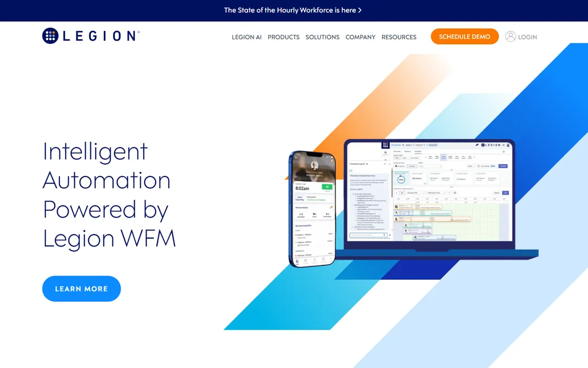Click the laptop schedule dashboard image
588x368 pixels.
click(437, 199)
